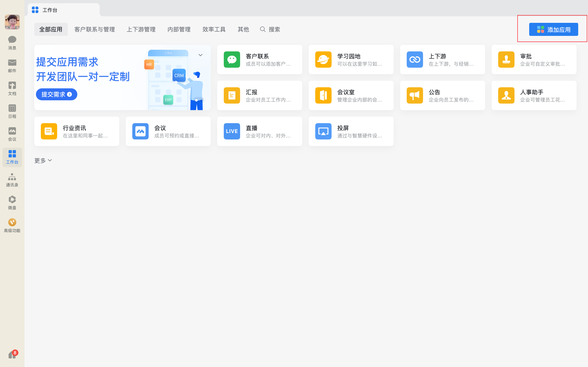Open Advanced Features (高级功能) in the sidebar

(12, 226)
